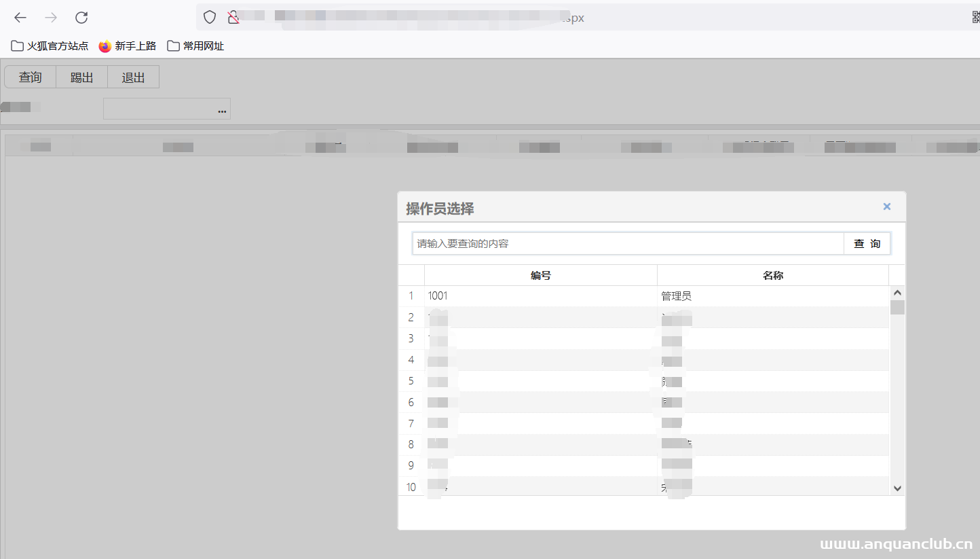Click the insecure connection padlock icon
This screenshot has height=559, width=980.
tap(233, 18)
